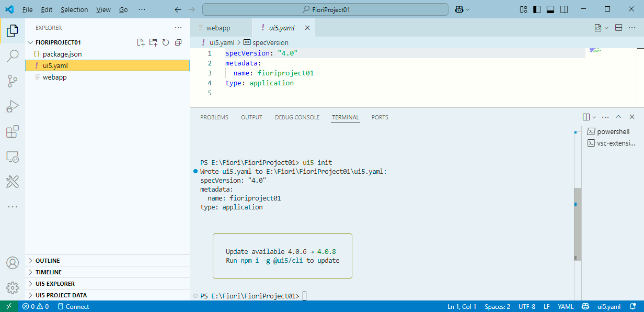644x312 pixels.
Task: Switch to the OUTPUT panel tab
Action: point(251,117)
